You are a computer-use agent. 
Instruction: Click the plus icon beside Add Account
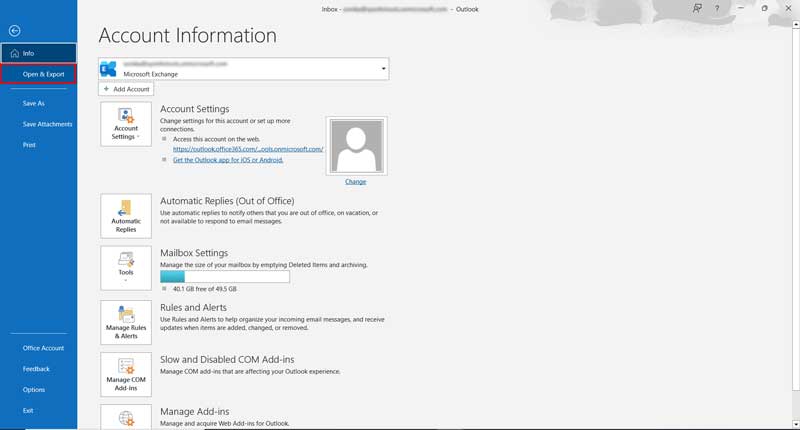pos(106,89)
